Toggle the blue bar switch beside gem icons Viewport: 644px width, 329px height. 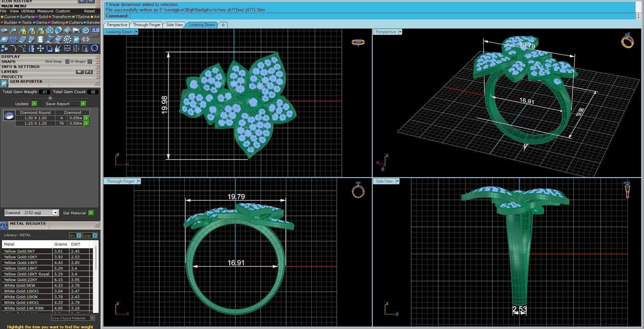point(96,29)
